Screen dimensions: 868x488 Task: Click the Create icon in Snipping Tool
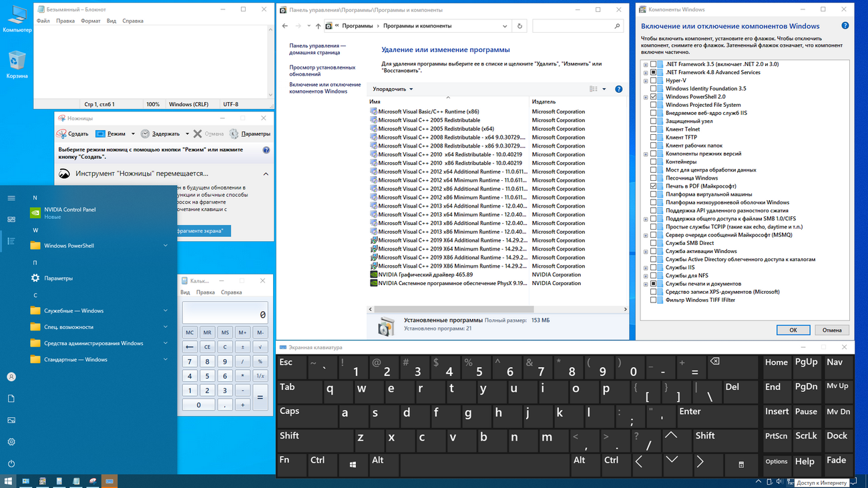[62, 134]
